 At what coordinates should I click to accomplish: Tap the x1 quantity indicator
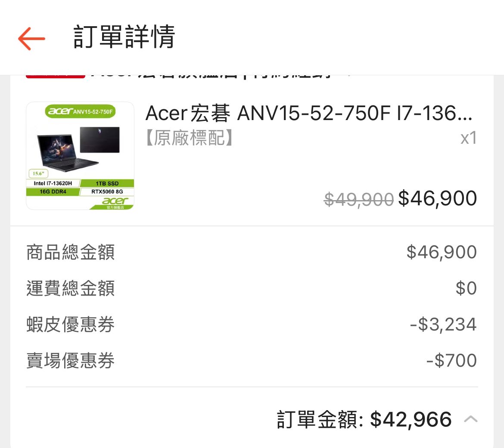pyautogui.click(x=468, y=138)
